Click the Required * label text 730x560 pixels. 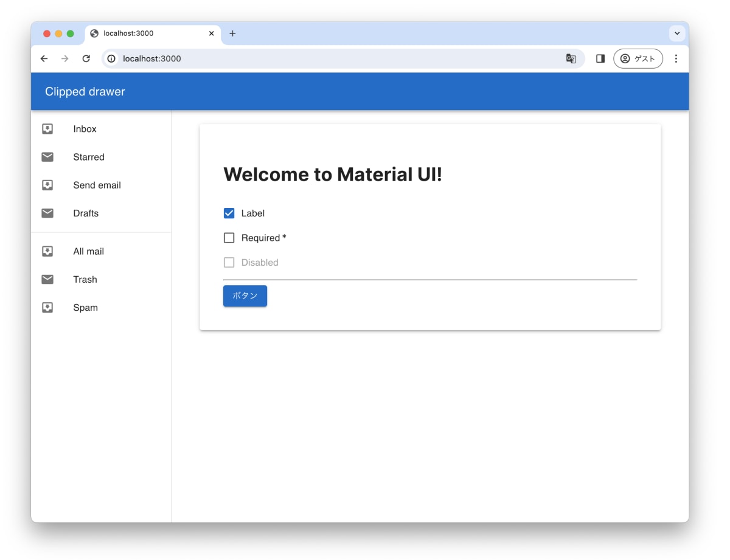coord(263,238)
